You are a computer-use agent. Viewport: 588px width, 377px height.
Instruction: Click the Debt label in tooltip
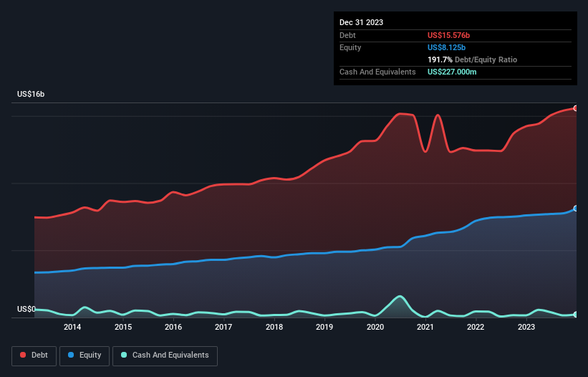tap(347, 35)
